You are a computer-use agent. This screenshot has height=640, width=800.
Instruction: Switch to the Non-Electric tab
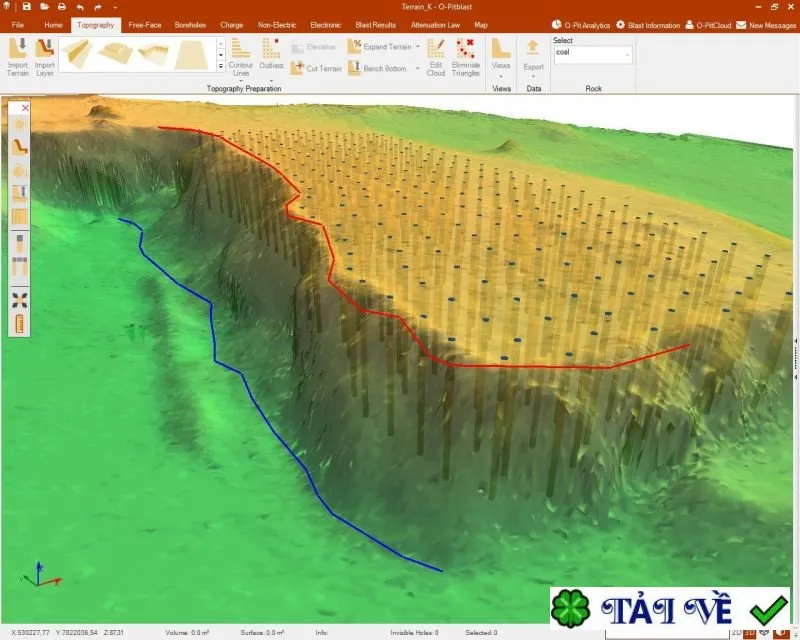tap(277, 24)
